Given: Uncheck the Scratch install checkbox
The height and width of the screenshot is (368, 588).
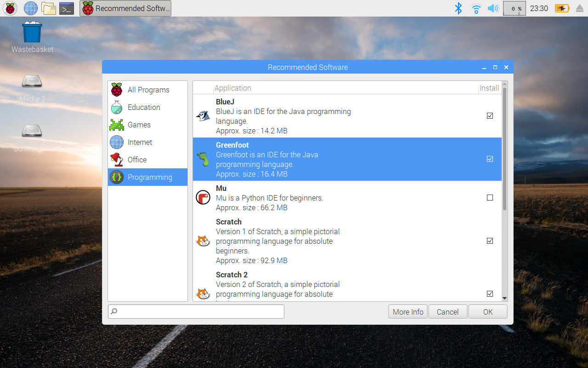Looking at the screenshot, I should (x=490, y=241).
